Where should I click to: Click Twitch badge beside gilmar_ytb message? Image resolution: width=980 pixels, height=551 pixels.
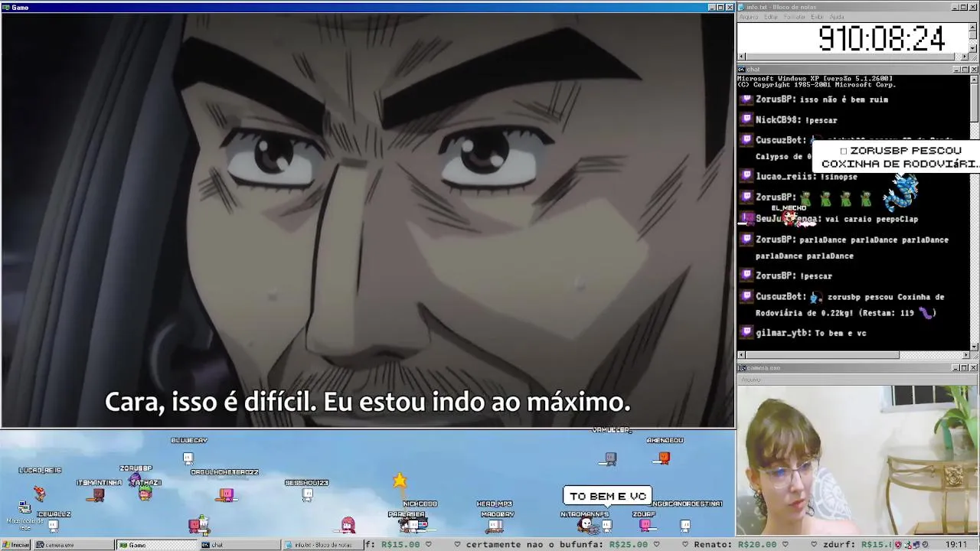[746, 333]
